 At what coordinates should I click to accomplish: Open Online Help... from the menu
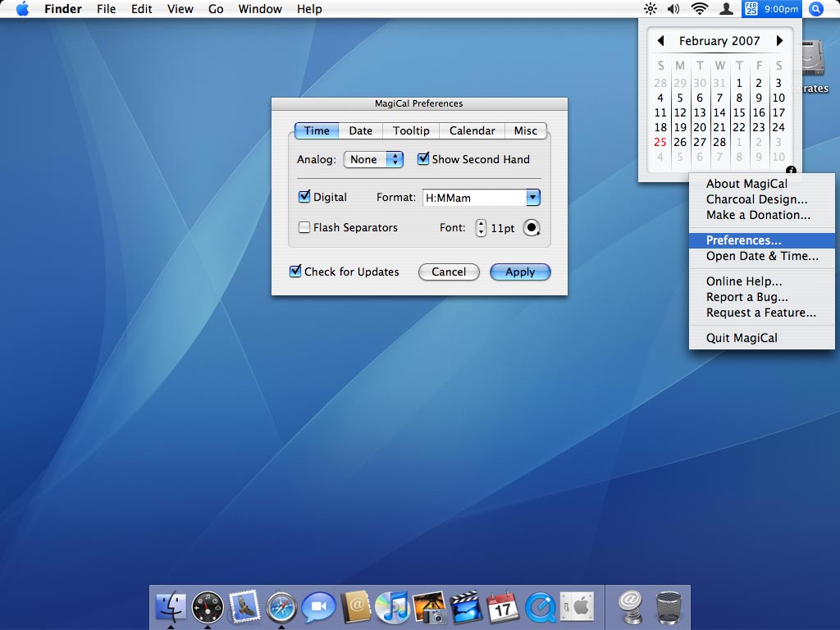[x=762, y=281]
